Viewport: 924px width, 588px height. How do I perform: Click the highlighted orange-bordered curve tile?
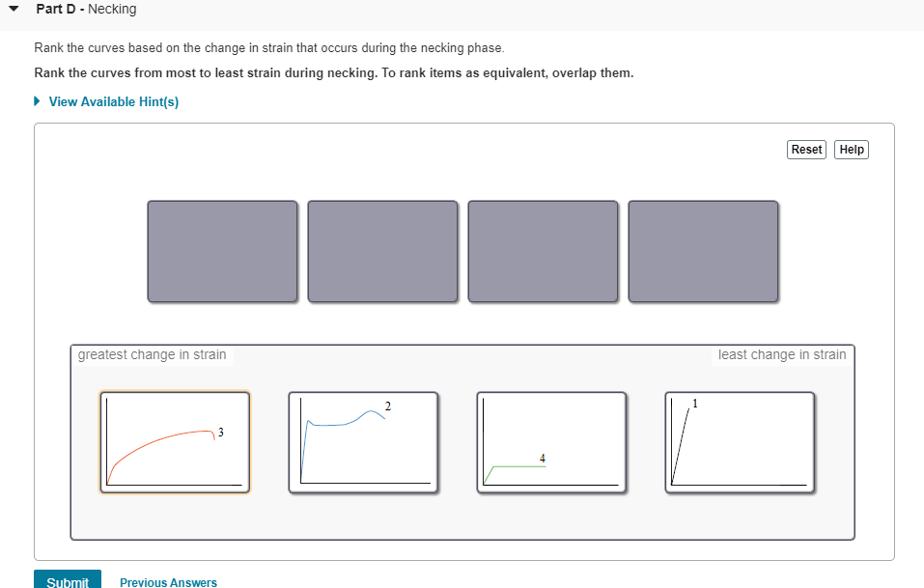coord(174,440)
